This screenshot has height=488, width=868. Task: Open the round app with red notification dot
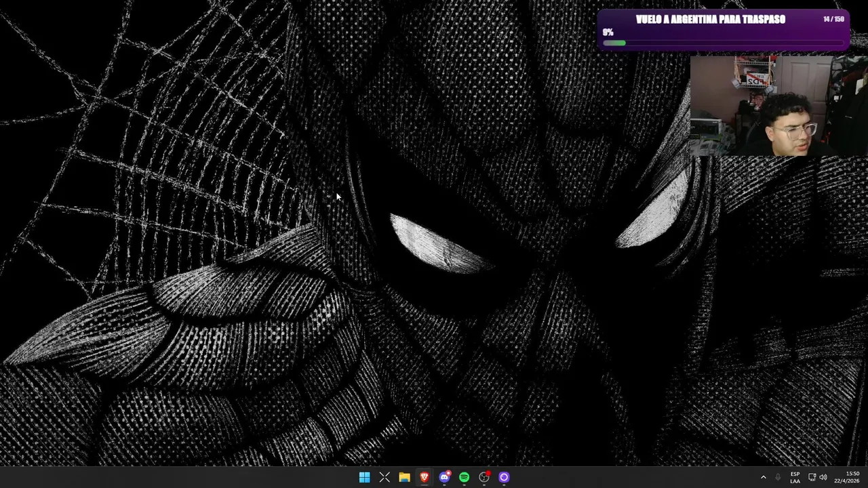click(484, 477)
